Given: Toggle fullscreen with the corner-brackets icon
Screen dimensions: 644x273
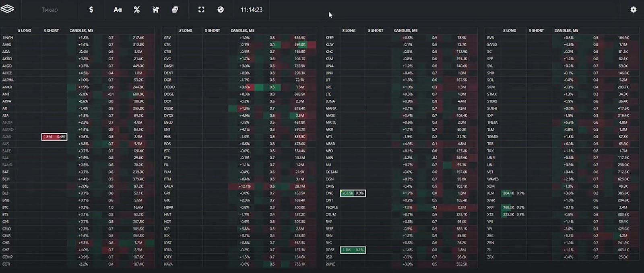Looking at the screenshot, I should [201, 10].
